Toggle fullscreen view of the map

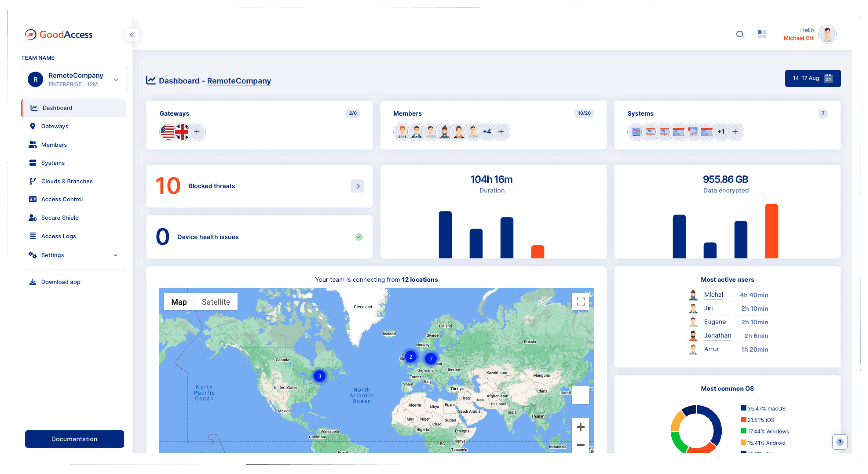click(580, 301)
